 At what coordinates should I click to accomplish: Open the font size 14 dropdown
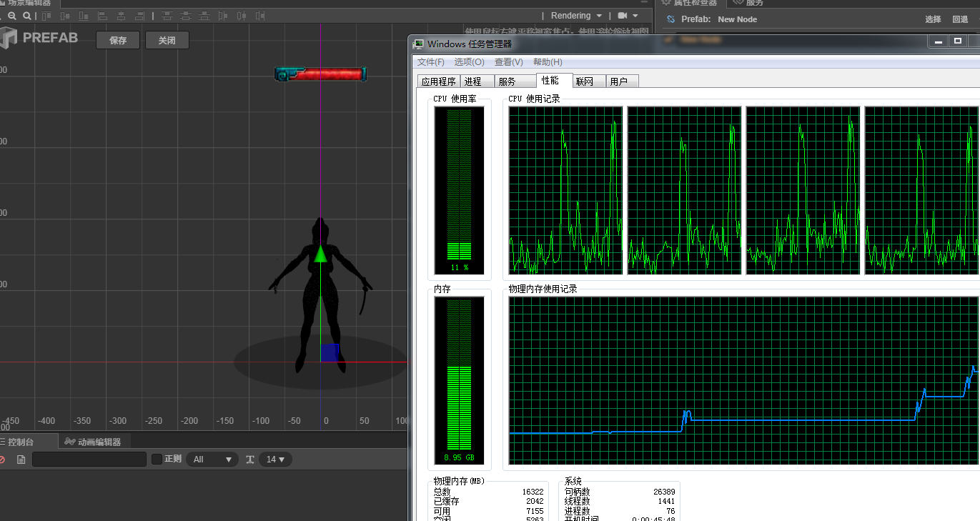point(275,460)
